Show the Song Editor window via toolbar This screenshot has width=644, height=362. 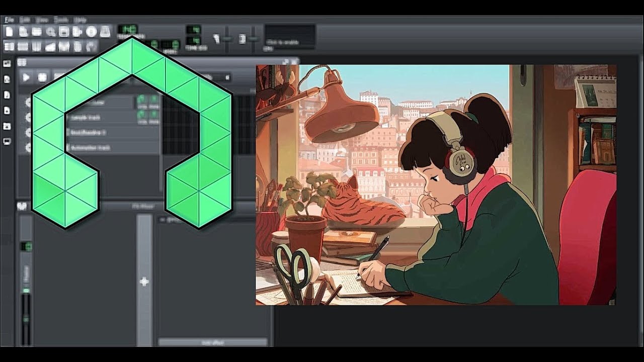[x=9, y=47]
